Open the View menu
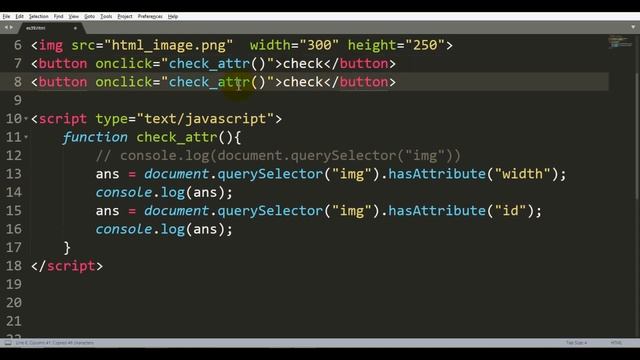Image resolution: width=640 pixels, height=360 pixels. (73, 16)
